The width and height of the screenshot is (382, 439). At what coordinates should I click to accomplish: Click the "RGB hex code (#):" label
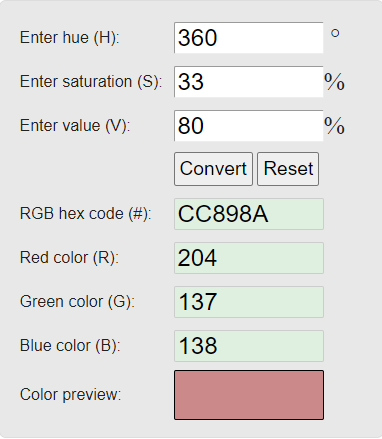point(86,214)
